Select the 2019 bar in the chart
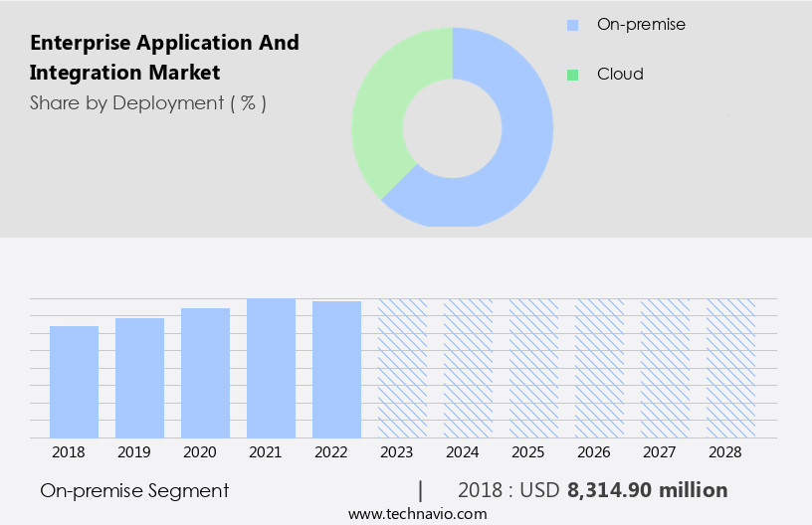This screenshot has width=812, height=525. [140, 378]
